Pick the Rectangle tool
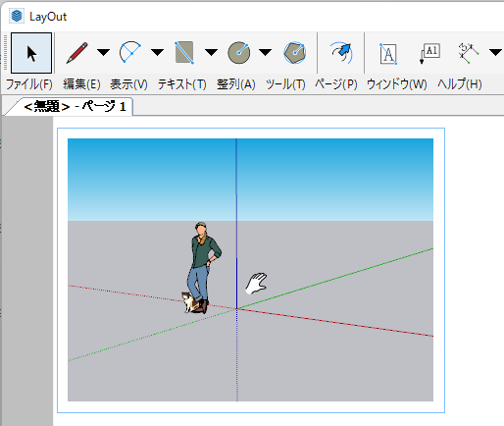This screenshot has height=426, width=504. [184, 52]
